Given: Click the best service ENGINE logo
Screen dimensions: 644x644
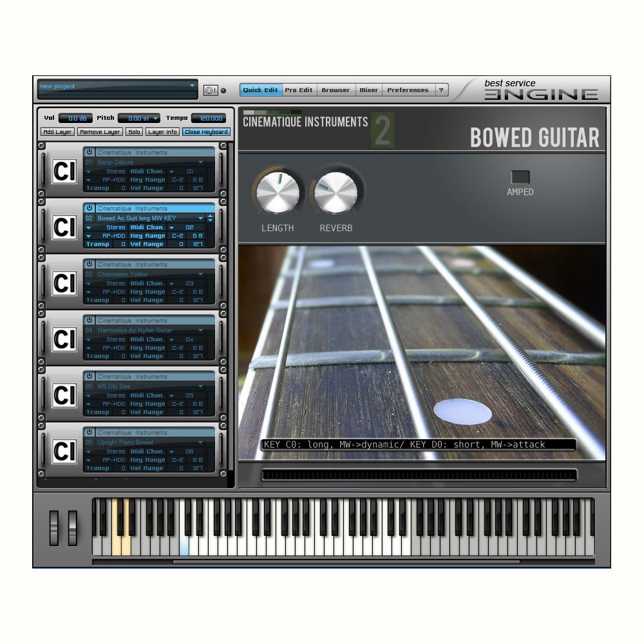Looking at the screenshot, I should (540, 90).
